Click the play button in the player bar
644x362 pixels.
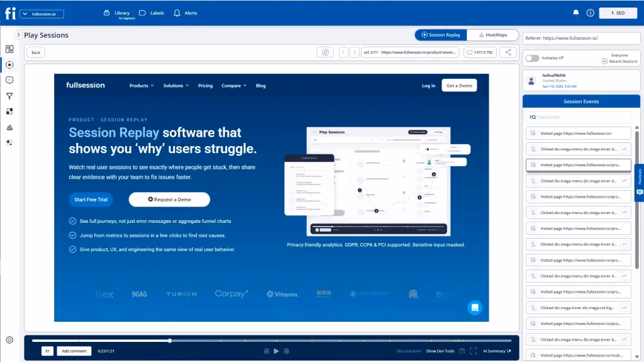coord(277,351)
